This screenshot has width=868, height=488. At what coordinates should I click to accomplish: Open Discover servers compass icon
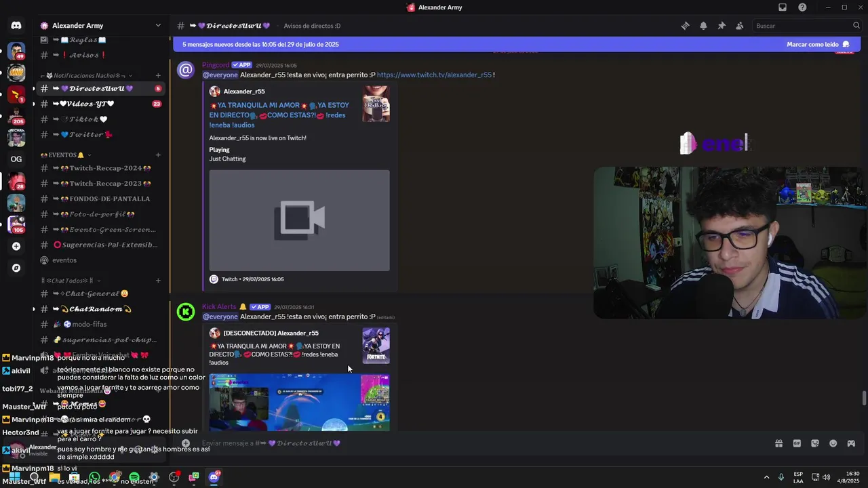point(16,268)
